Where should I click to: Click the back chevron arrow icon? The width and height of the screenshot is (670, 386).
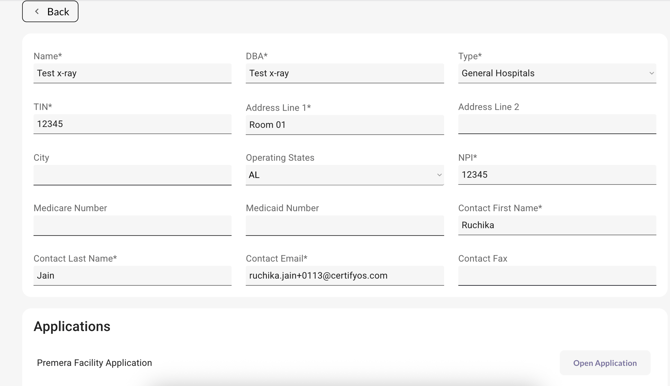point(37,12)
